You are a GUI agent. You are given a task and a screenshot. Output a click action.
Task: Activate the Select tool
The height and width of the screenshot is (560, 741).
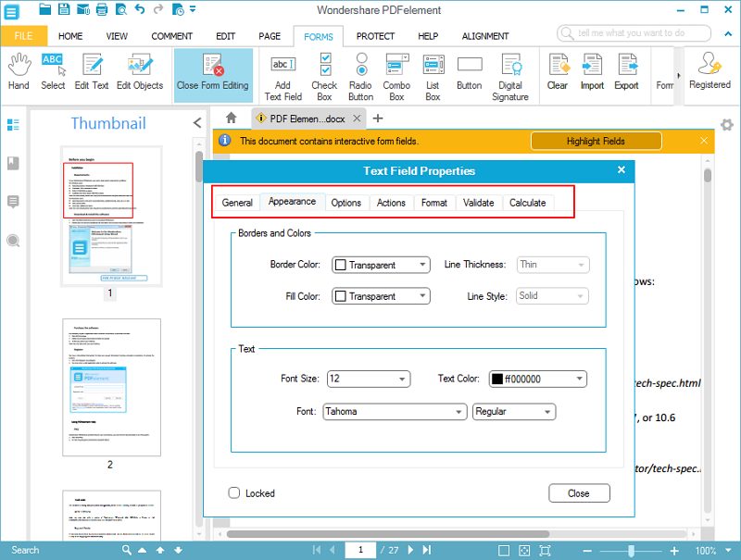(x=53, y=71)
